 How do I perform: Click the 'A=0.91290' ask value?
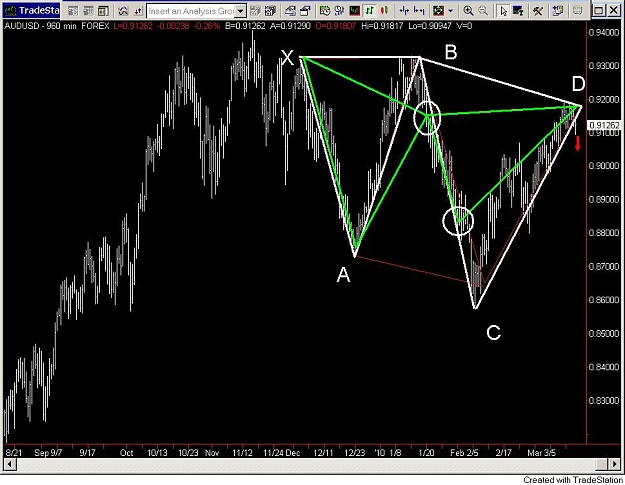pos(290,26)
